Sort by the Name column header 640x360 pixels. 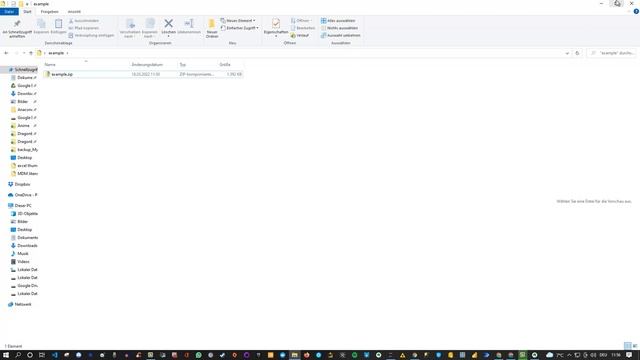(86, 64)
